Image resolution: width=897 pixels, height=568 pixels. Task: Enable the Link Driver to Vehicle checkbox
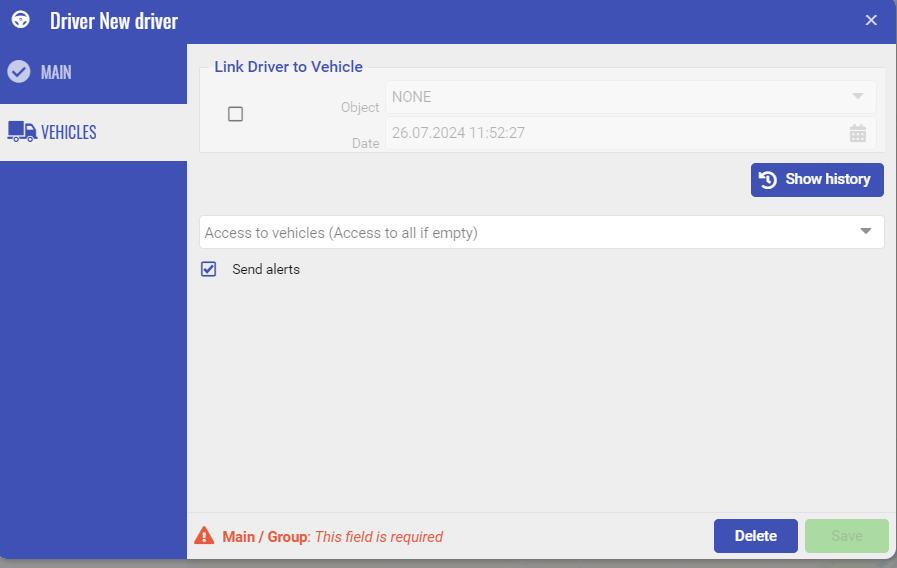click(x=236, y=114)
